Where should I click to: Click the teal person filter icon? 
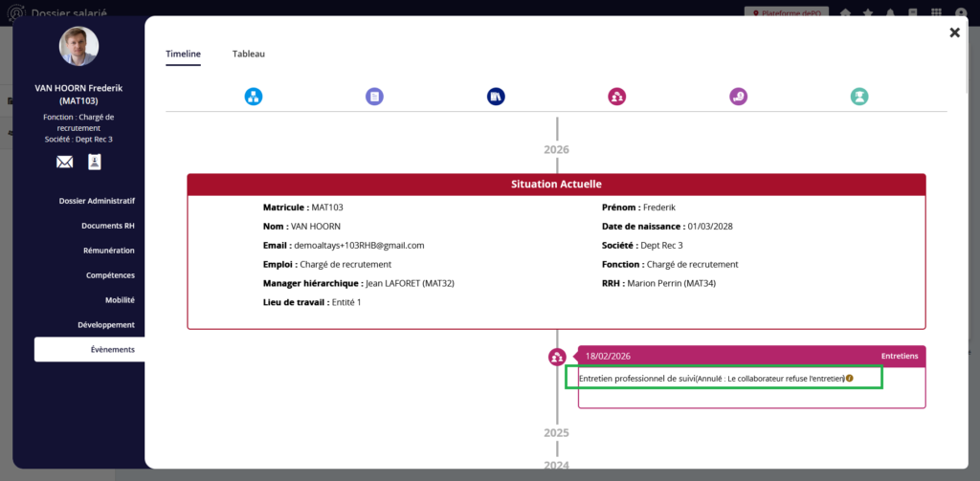click(x=859, y=97)
